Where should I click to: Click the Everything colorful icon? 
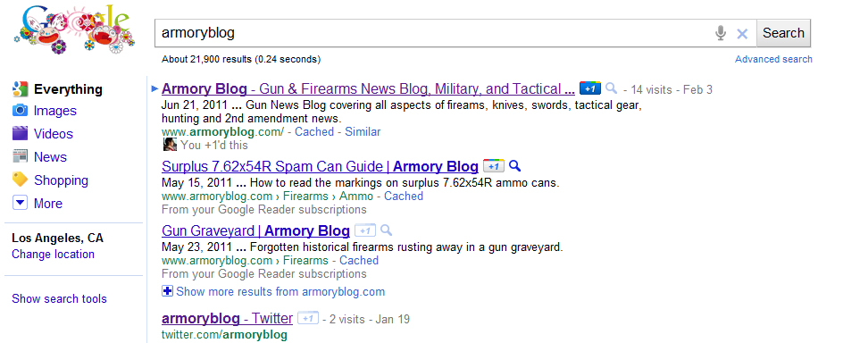click(20, 89)
